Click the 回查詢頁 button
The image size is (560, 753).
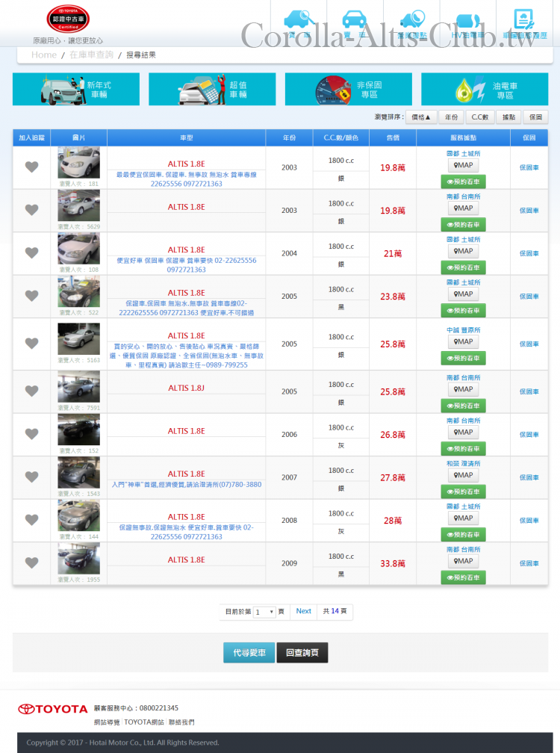(x=302, y=653)
